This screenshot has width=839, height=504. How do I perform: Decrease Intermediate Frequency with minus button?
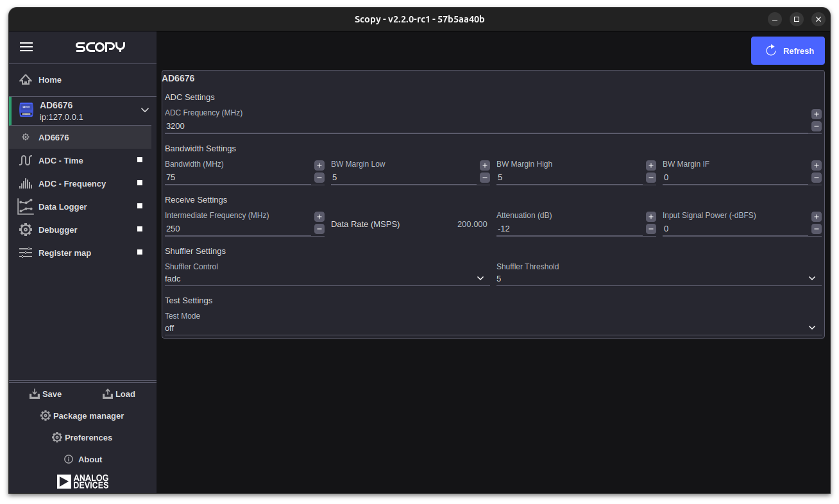click(319, 229)
